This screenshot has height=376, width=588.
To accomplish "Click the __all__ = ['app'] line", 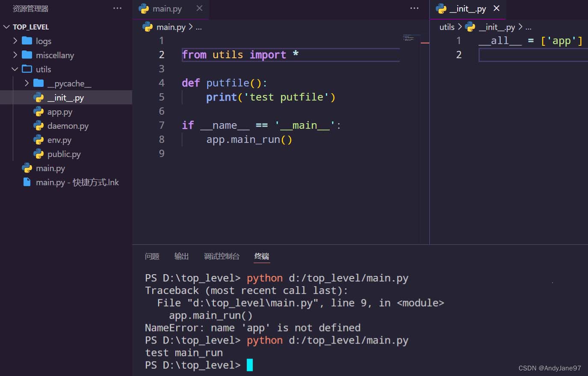I will (x=530, y=41).
